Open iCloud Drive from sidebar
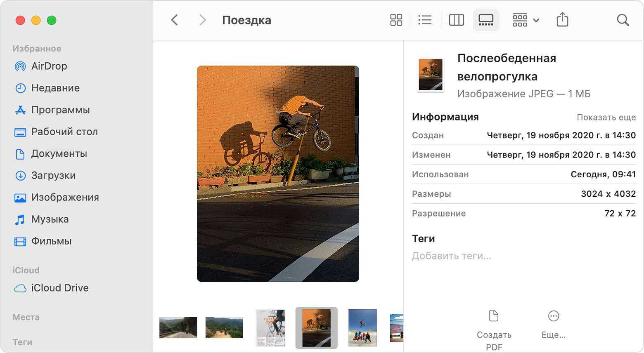The image size is (644, 353). click(59, 288)
